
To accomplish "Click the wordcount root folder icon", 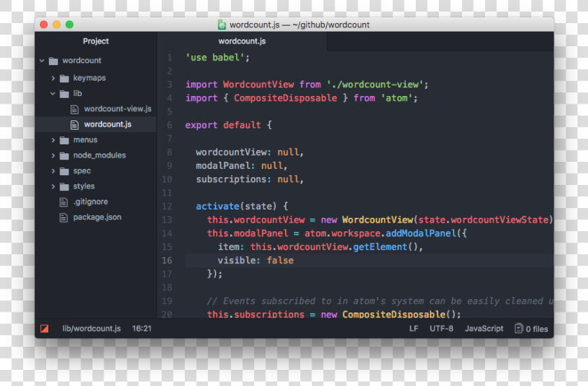I will point(54,61).
